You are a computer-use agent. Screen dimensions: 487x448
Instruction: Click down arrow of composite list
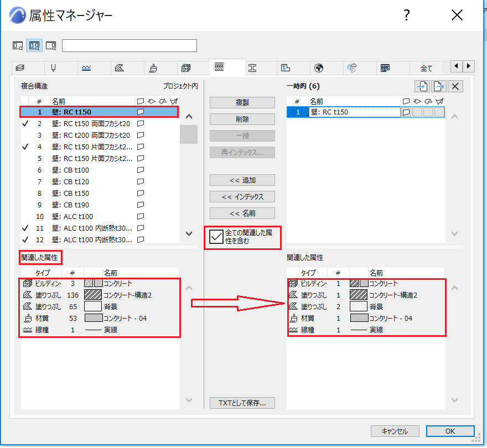click(189, 233)
